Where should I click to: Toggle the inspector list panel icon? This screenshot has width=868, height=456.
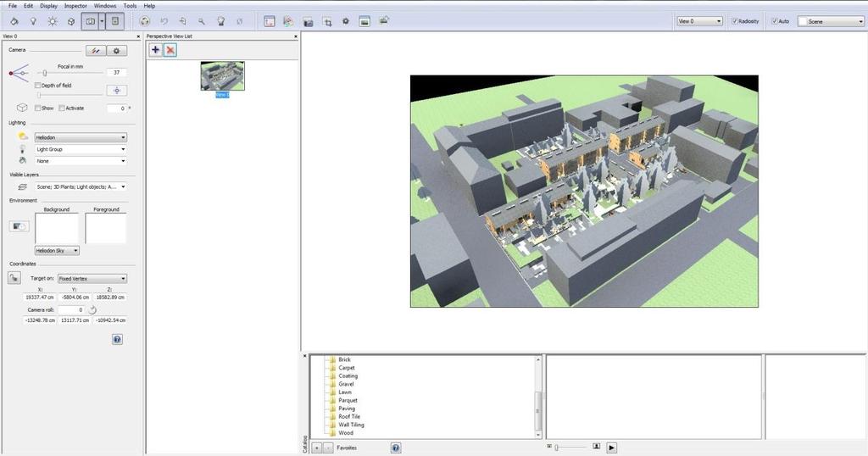pyautogui.click(x=115, y=21)
